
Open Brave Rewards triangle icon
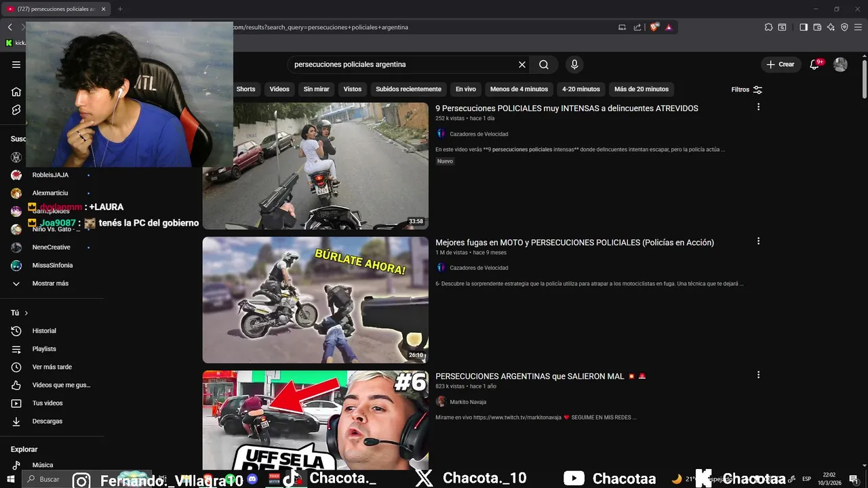(669, 27)
